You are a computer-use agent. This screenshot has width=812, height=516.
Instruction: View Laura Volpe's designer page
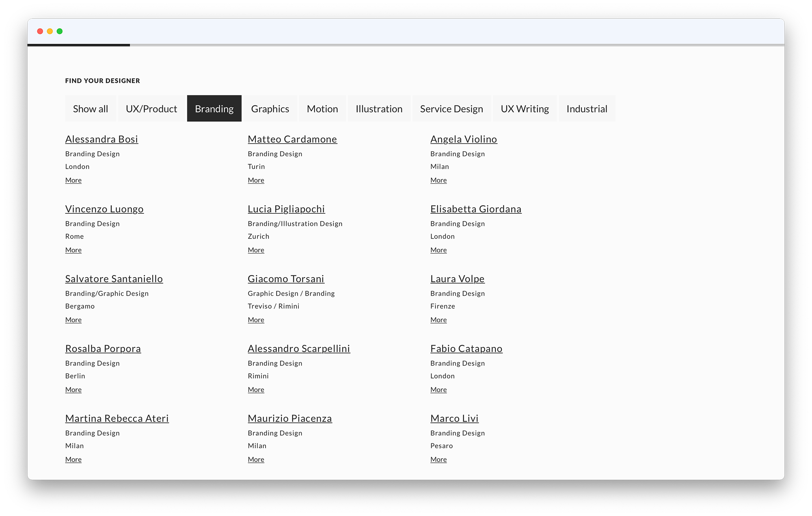pos(458,279)
